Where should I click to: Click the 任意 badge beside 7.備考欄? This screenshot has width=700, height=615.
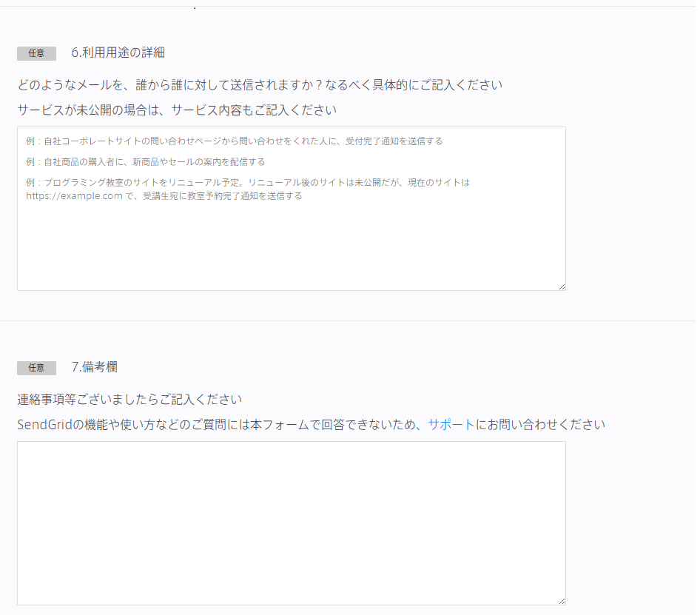pyautogui.click(x=36, y=368)
